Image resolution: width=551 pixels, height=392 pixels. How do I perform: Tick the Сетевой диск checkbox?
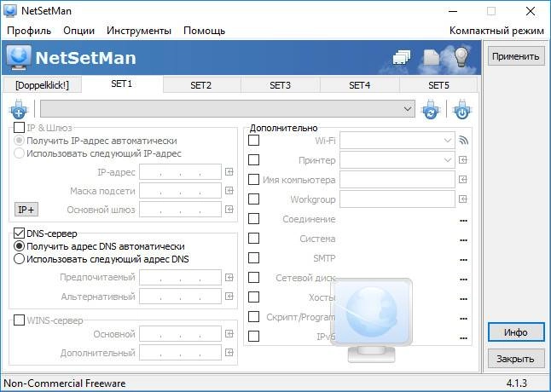(253, 277)
